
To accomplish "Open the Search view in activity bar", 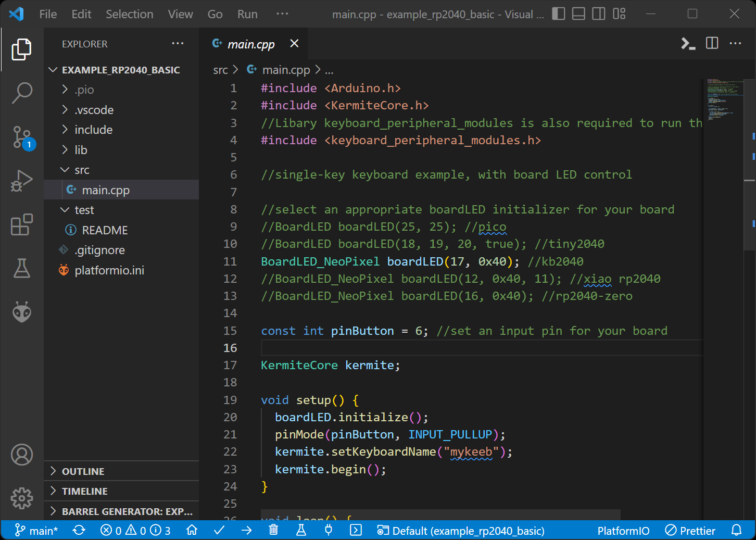I will [x=22, y=93].
